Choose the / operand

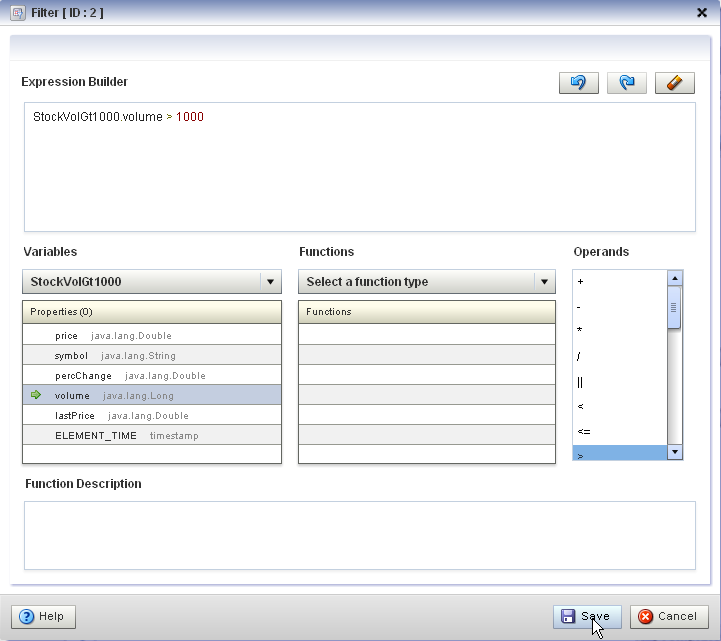coord(620,356)
